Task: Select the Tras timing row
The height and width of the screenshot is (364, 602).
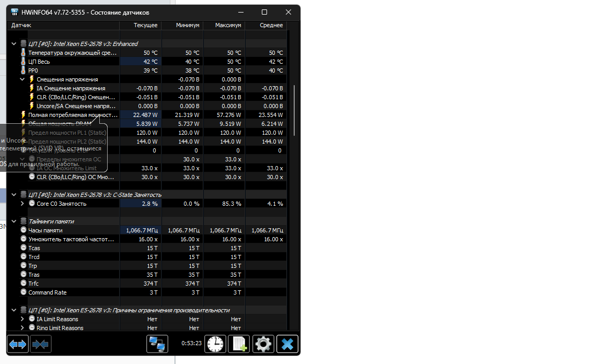Action: click(147, 275)
